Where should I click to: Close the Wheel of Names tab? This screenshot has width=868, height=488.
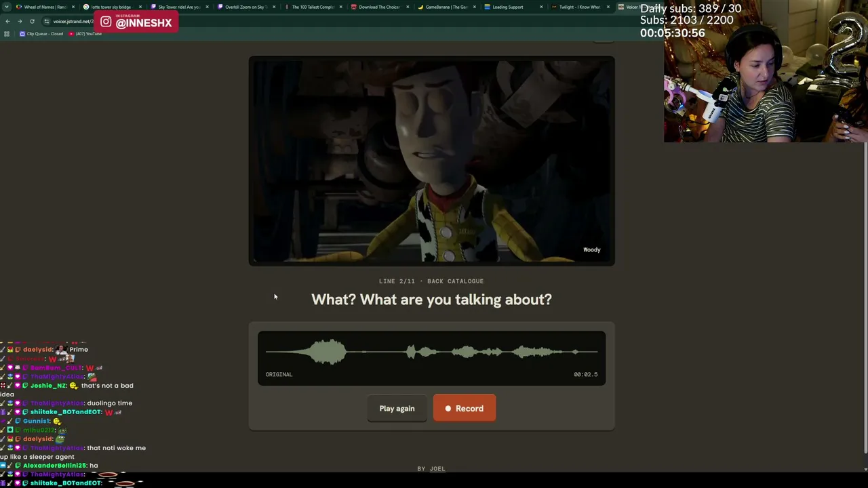[x=73, y=7]
